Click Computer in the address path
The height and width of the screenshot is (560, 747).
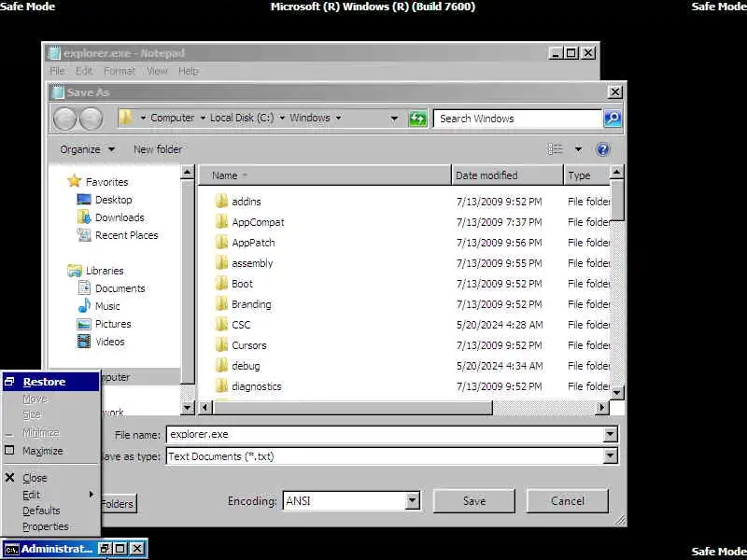(x=173, y=118)
